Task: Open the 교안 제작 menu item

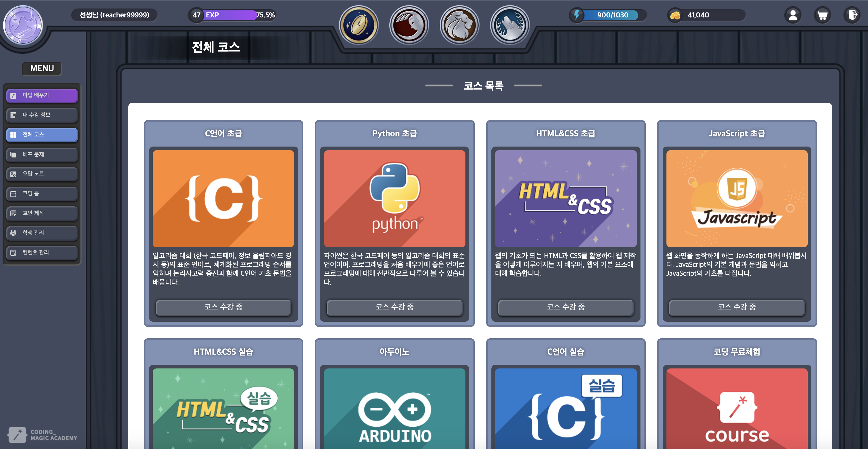Action: click(42, 213)
